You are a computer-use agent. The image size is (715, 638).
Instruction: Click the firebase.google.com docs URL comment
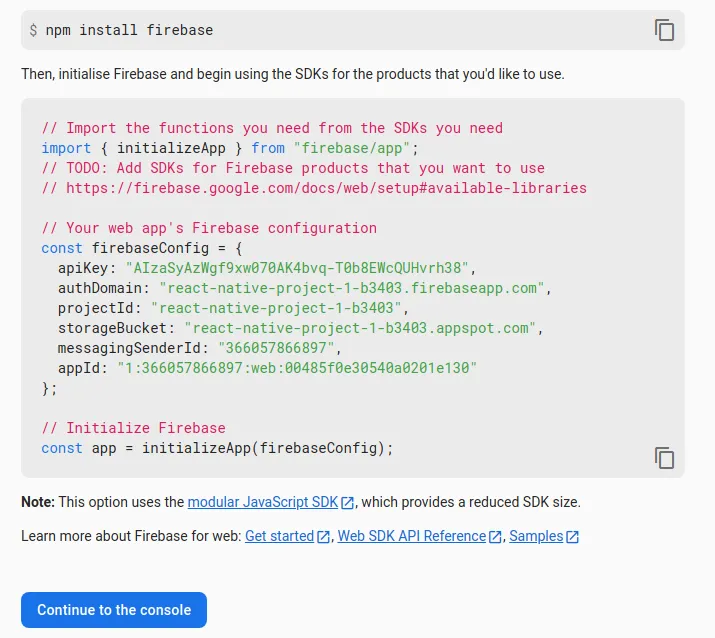coord(314,188)
